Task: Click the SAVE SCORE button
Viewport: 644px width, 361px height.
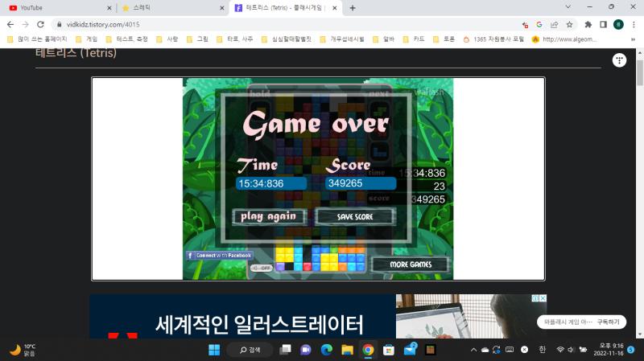Action: (355, 216)
